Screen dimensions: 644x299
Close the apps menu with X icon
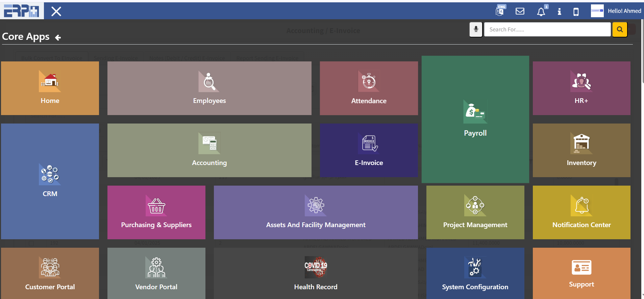[x=56, y=11]
